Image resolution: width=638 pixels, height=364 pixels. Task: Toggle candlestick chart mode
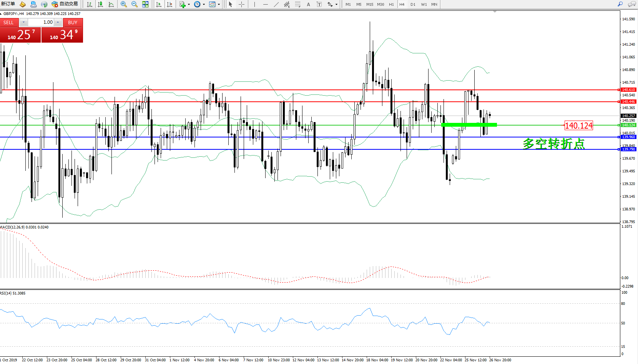100,4
